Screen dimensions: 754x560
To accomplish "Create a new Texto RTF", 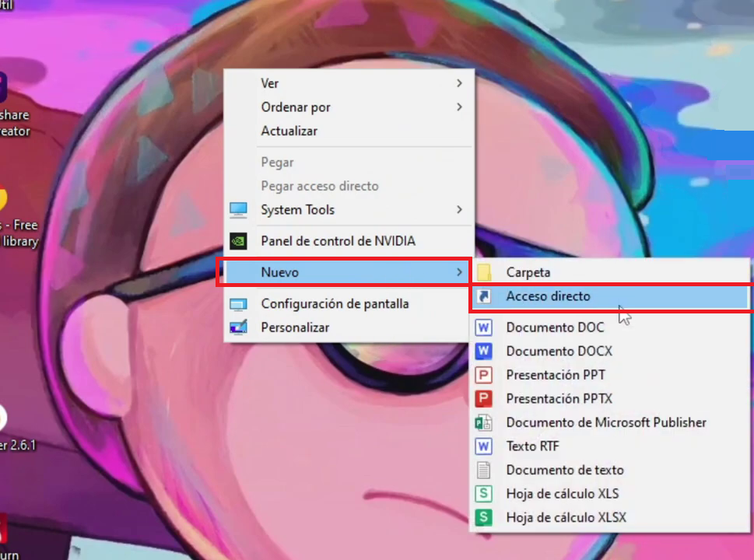I will point(609,446).
